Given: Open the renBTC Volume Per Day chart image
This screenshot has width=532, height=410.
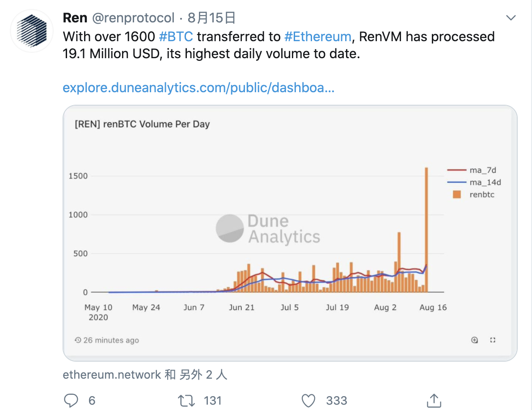Looking at the screenshot, I should 290,233.
